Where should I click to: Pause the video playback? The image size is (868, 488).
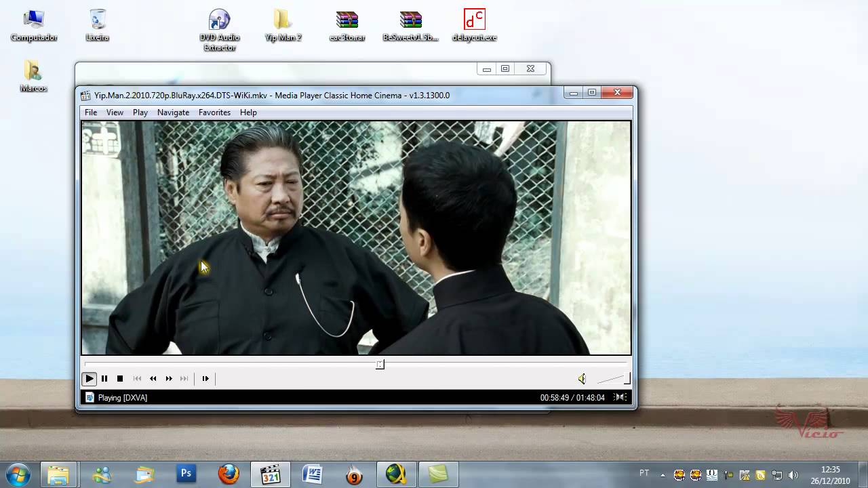(x=104, y=379)
